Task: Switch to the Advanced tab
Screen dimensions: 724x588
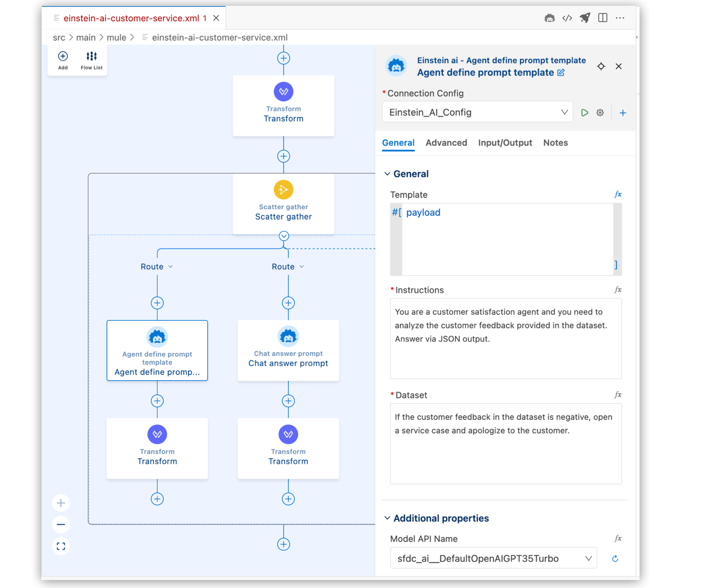Action: tap(446, 143)
